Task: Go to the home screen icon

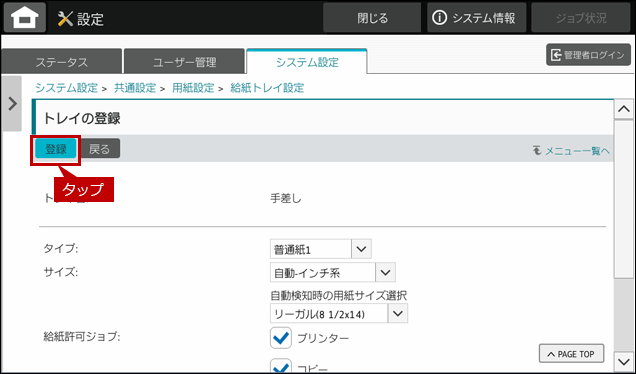Action: (25, 17)
